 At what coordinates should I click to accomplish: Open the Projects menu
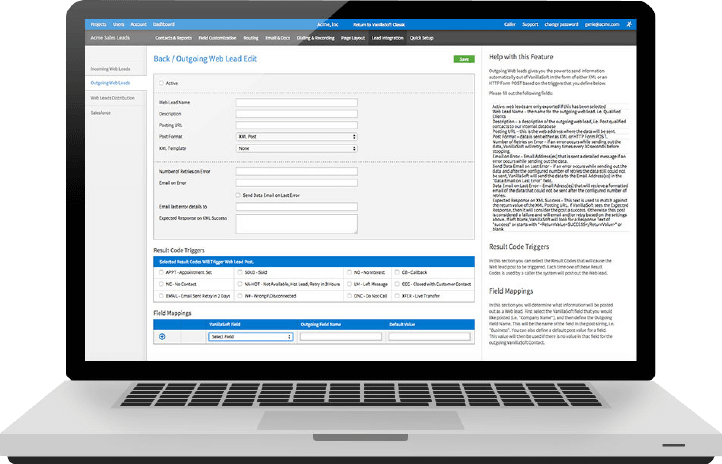point(98,24)
